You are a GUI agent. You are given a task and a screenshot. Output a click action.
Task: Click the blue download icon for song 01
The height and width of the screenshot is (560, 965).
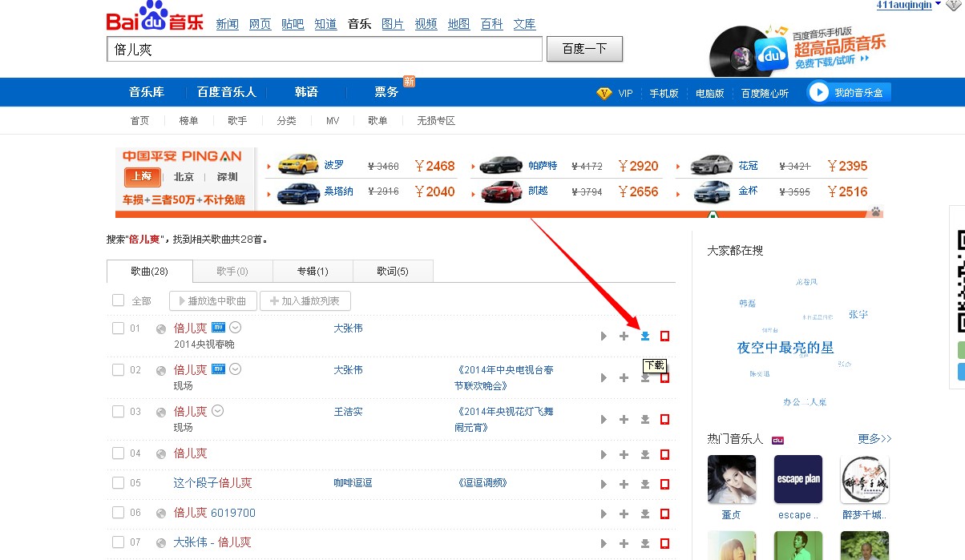644,336
